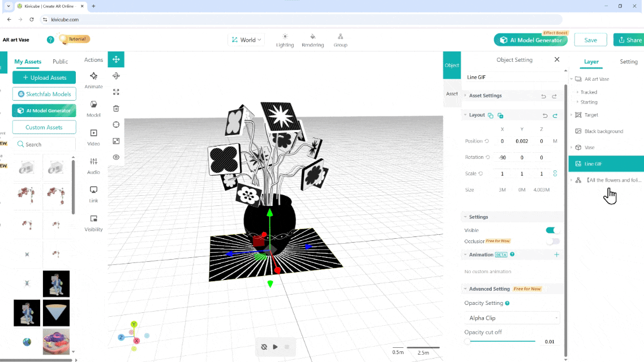644x362 pixels.
Task: Open the Alpha Clip opacity dropdown
Action: 512,318
